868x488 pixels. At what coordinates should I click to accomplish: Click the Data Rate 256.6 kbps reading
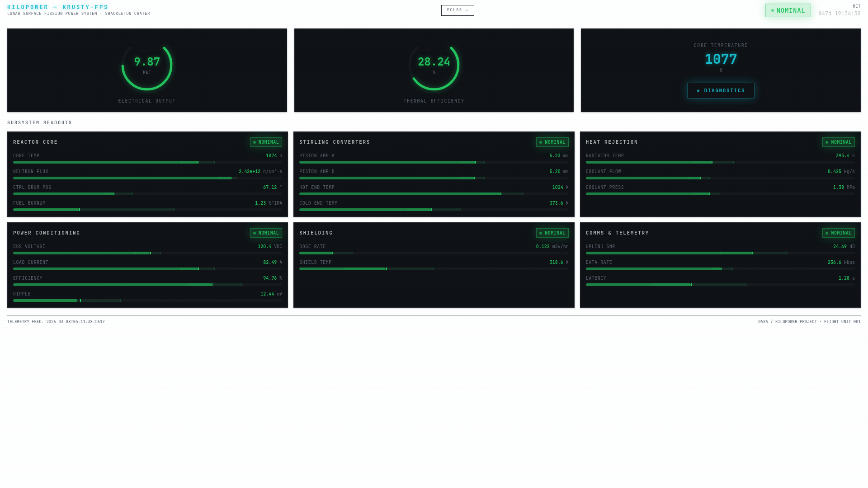[841, 263]
